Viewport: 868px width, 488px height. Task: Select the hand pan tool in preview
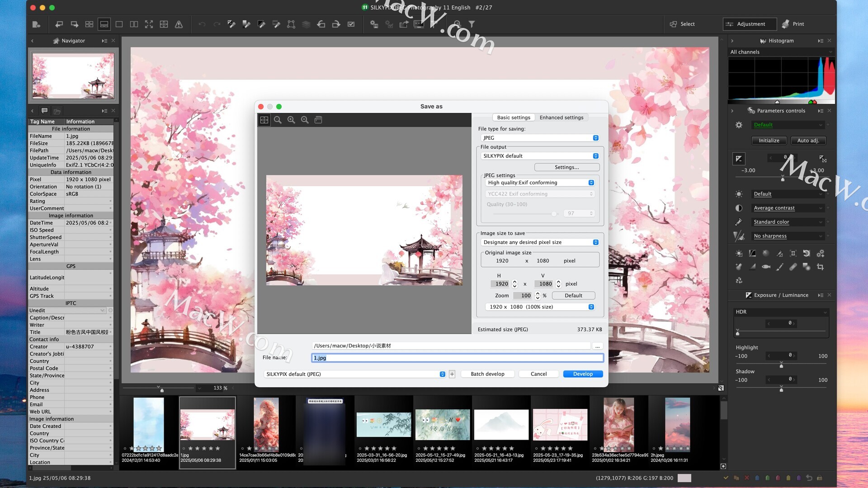point(318,120)
